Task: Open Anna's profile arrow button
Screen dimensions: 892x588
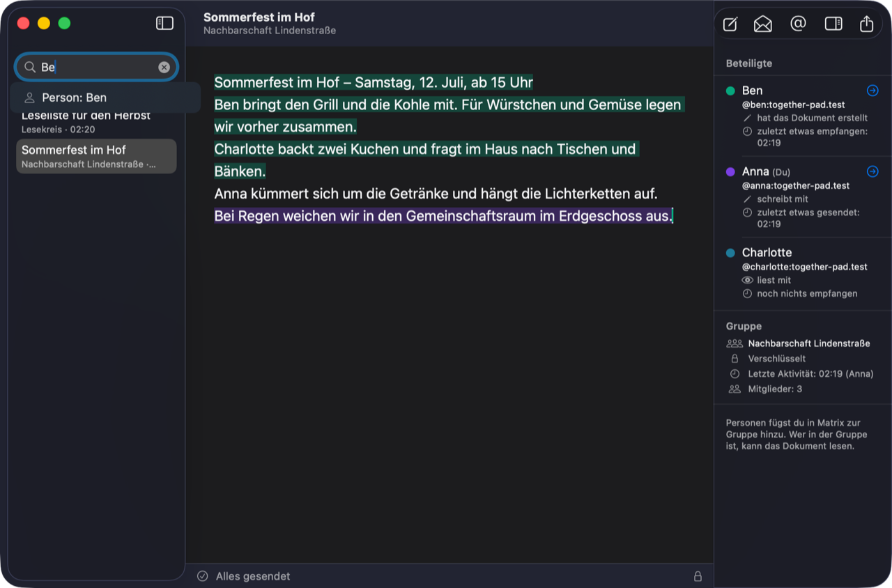Action: (872, 171)
